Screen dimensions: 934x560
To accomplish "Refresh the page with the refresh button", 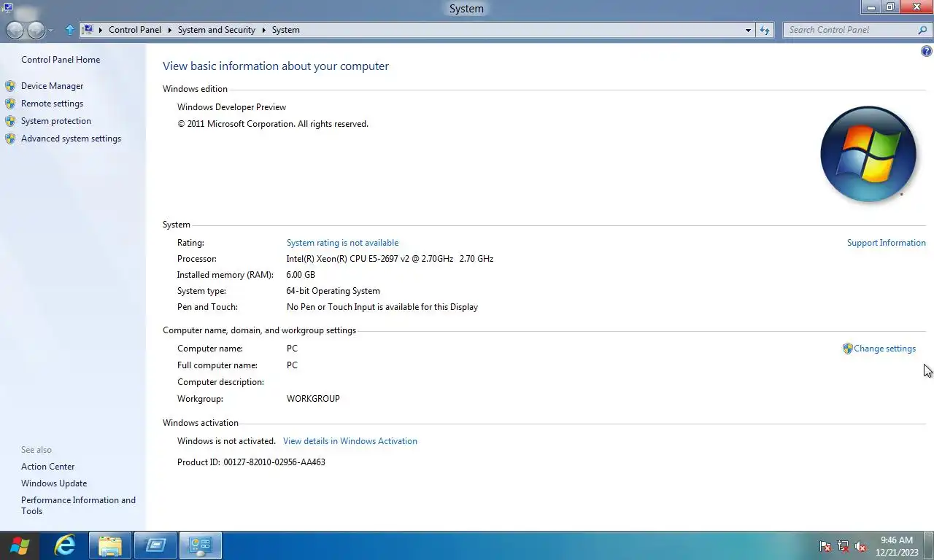I will pyautogui.click(x=765, y=30).
